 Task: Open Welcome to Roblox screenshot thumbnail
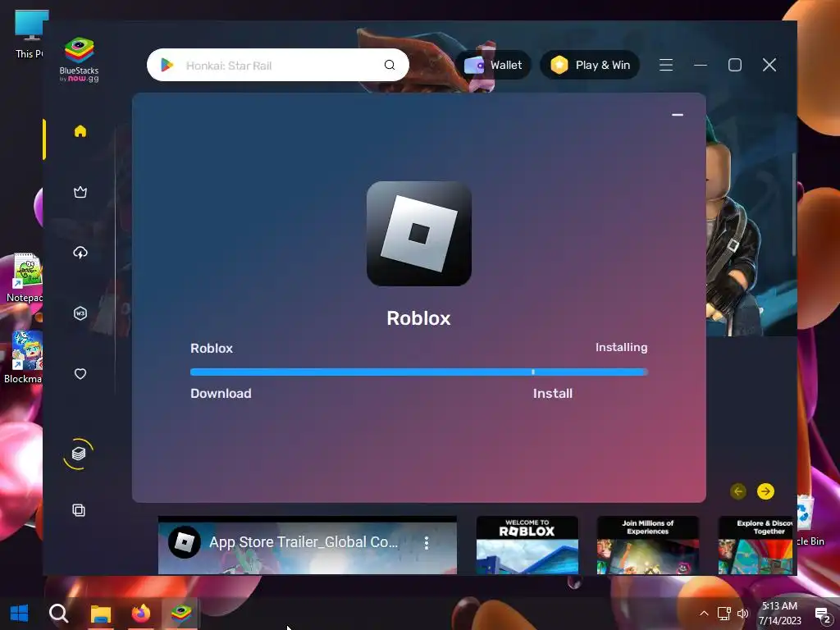coord(527,545)
